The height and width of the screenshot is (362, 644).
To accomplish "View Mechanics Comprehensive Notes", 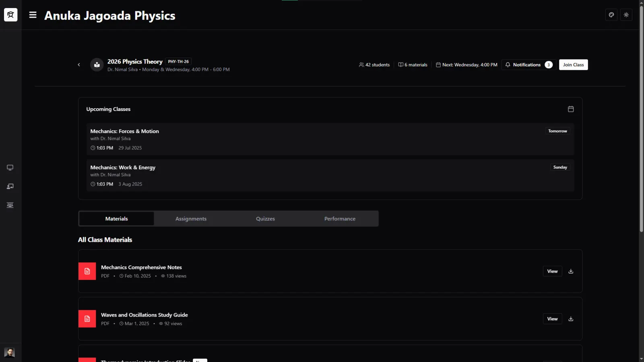I will [552, 271].
